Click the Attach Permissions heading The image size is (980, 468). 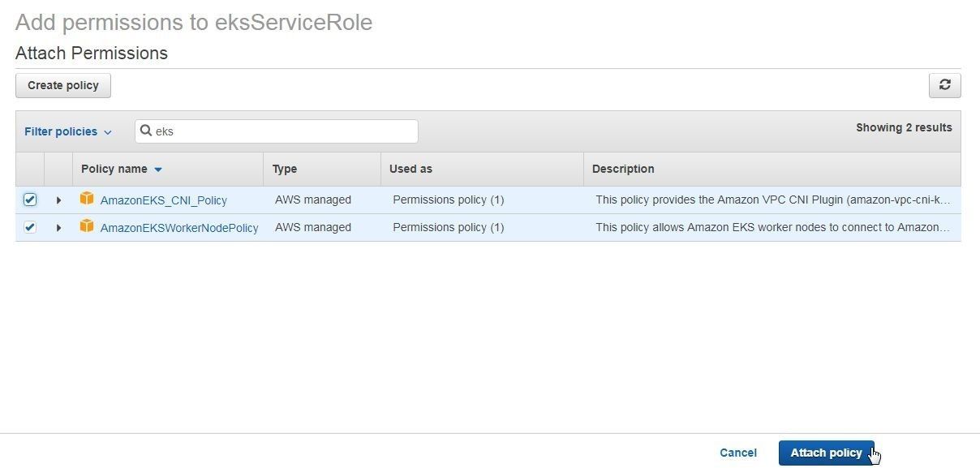pos(92,54)
